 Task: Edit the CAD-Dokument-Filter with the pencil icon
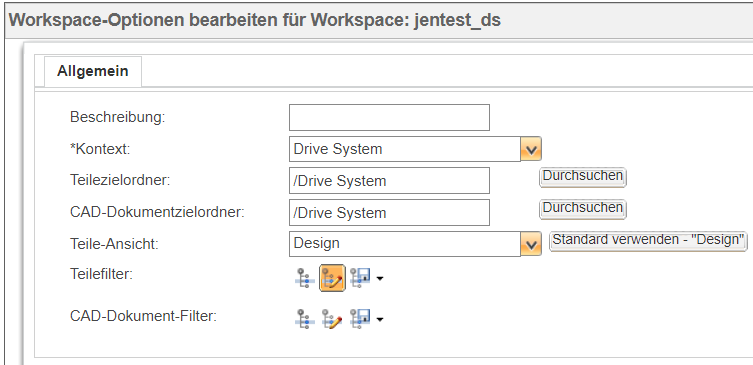pos(332,319)
